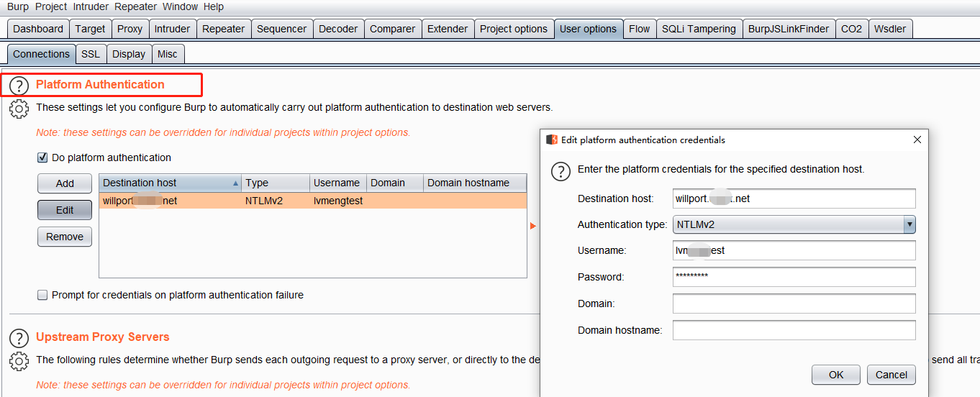Click the Edit button
Image resolution: width=980 pixels, height=397 pixels.
click(x=65, y=210)
